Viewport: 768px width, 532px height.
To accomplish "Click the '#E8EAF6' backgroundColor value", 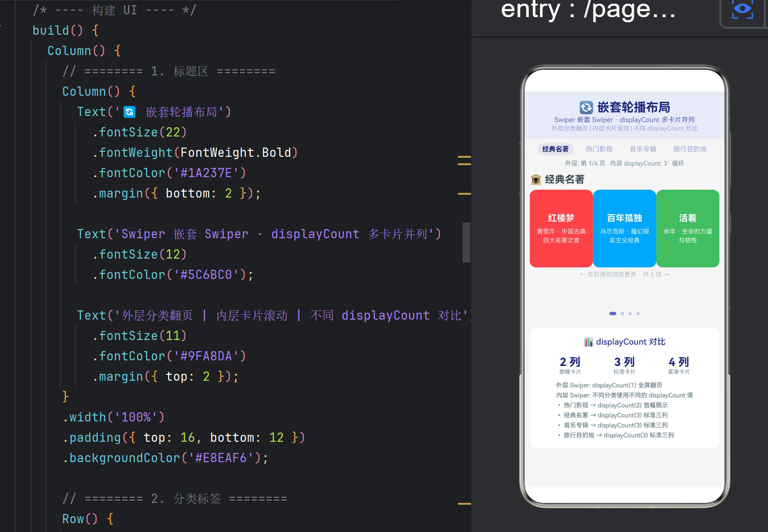I will 221,458.
